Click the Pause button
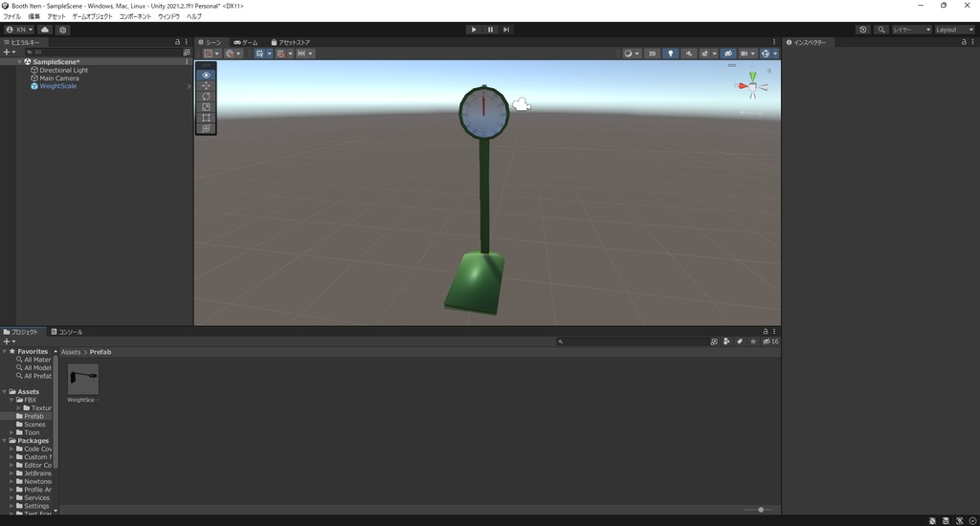The width and height of the screenshot is (980, 526). [x=490, y=30]
